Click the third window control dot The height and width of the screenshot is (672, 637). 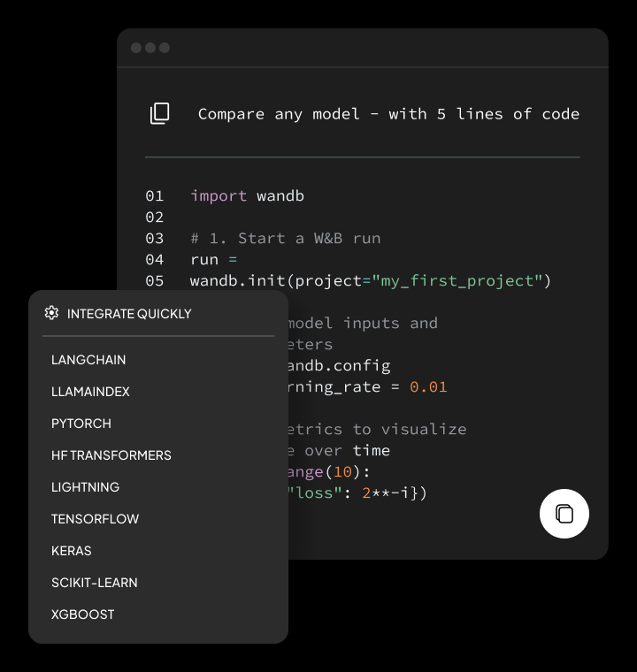[x=165, y=48]
